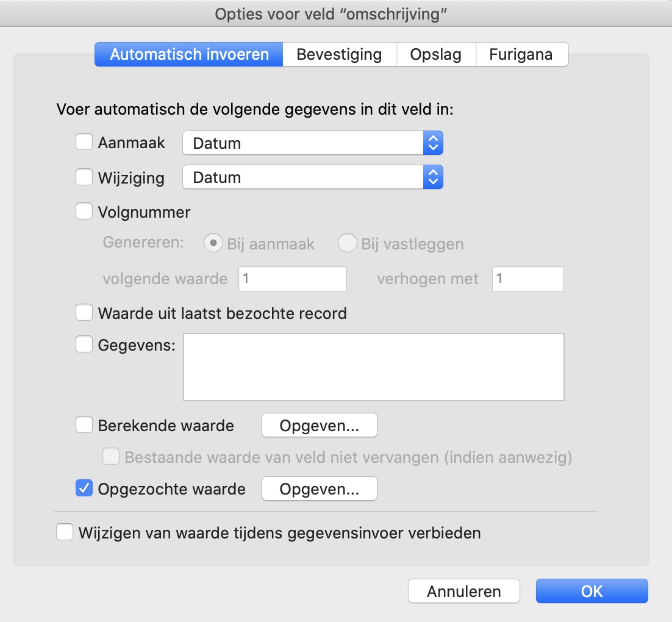The height and width of the screenshot is (622, 672).
Task: Click Opgeven button for Opgezochte waarde
Action: [x=320, y=488]
